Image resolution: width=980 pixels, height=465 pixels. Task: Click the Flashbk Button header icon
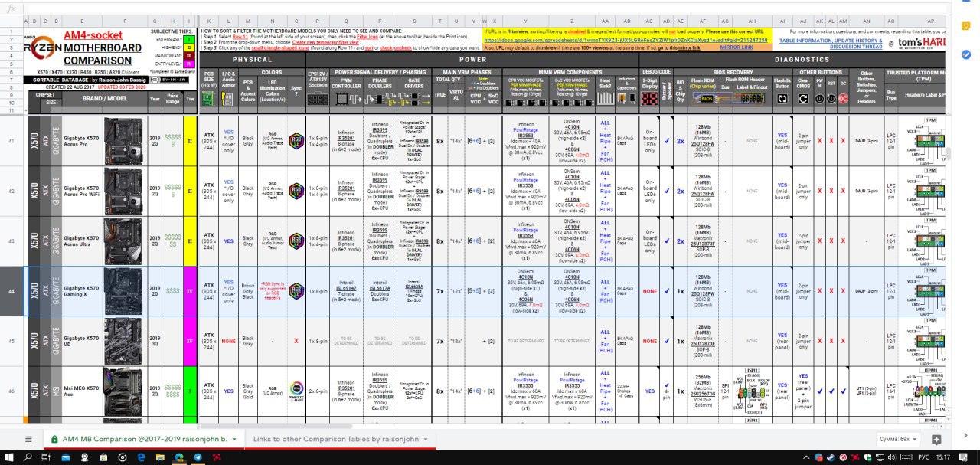[782, 98]
